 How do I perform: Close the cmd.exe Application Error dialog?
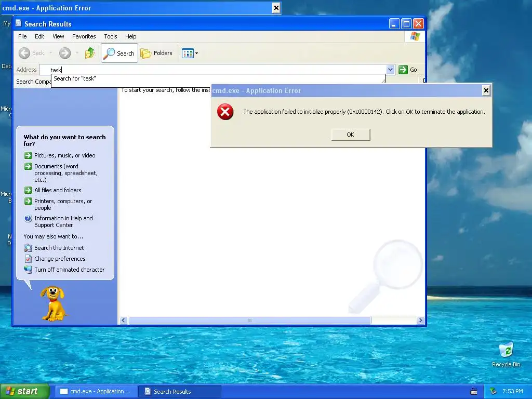click(486, 90)
